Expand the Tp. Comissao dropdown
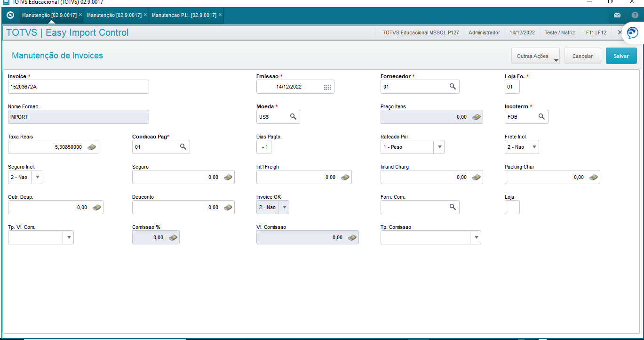Viewport: 644px width, 340px height. (x=476, y=237)
